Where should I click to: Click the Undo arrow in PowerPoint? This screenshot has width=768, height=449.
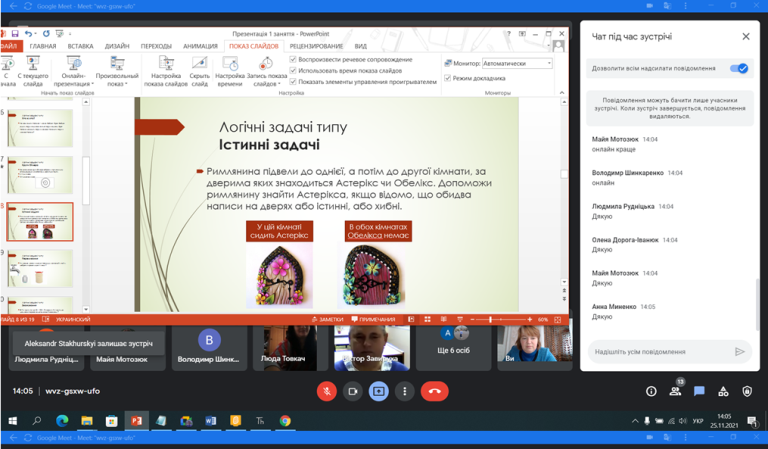tap(28, 34)
